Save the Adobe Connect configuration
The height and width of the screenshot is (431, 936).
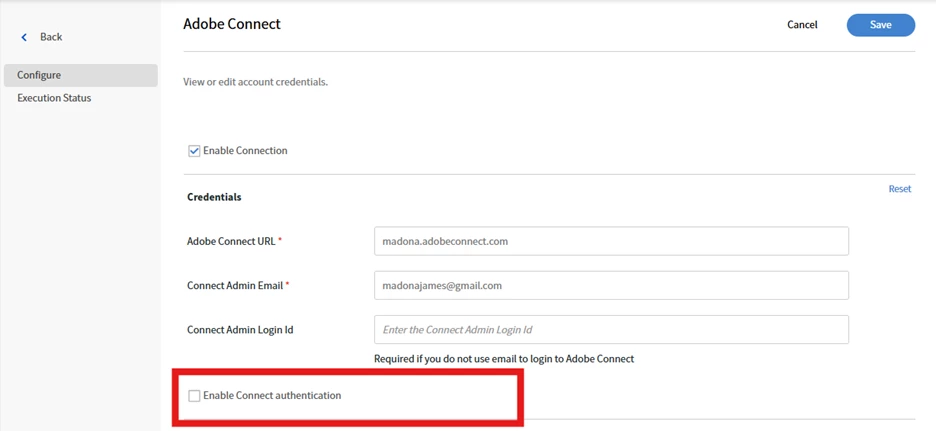[x=880, y=24]
